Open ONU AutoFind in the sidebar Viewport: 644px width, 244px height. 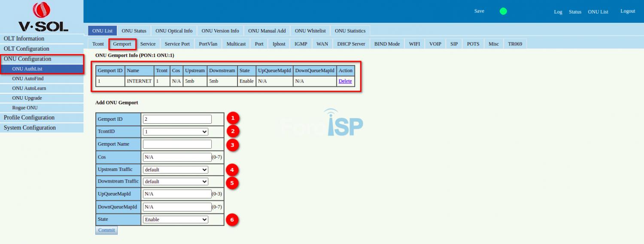pos(28,79)
